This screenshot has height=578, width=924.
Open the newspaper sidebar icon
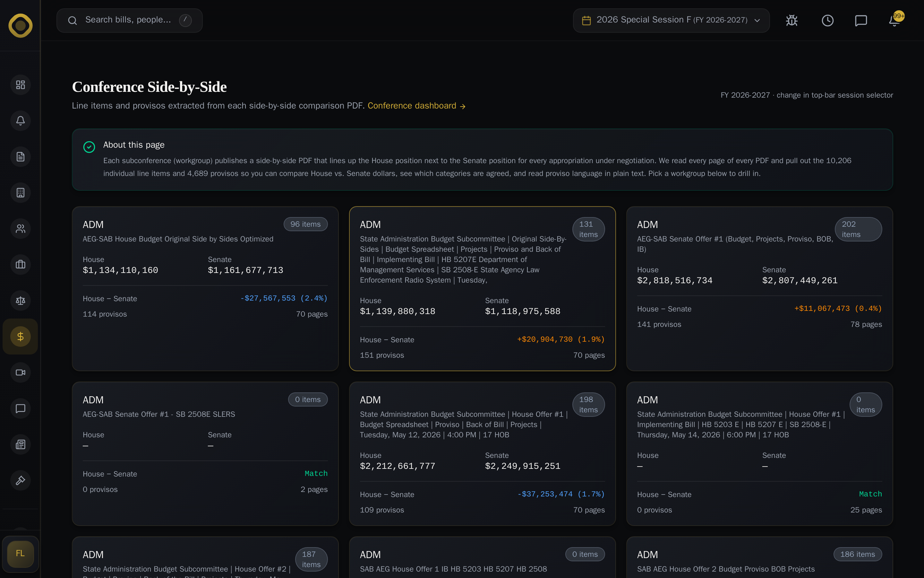[21, 444]
